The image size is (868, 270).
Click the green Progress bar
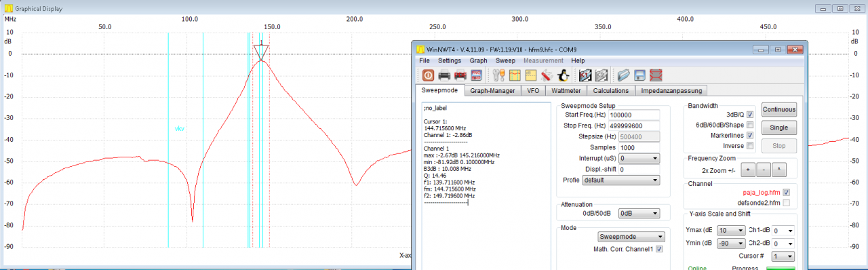coord(781,268)
